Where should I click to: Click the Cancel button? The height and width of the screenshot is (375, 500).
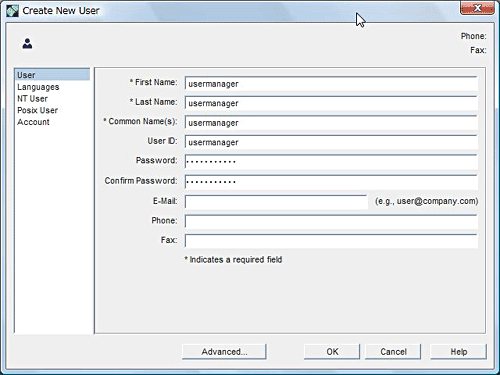point(393,352)
